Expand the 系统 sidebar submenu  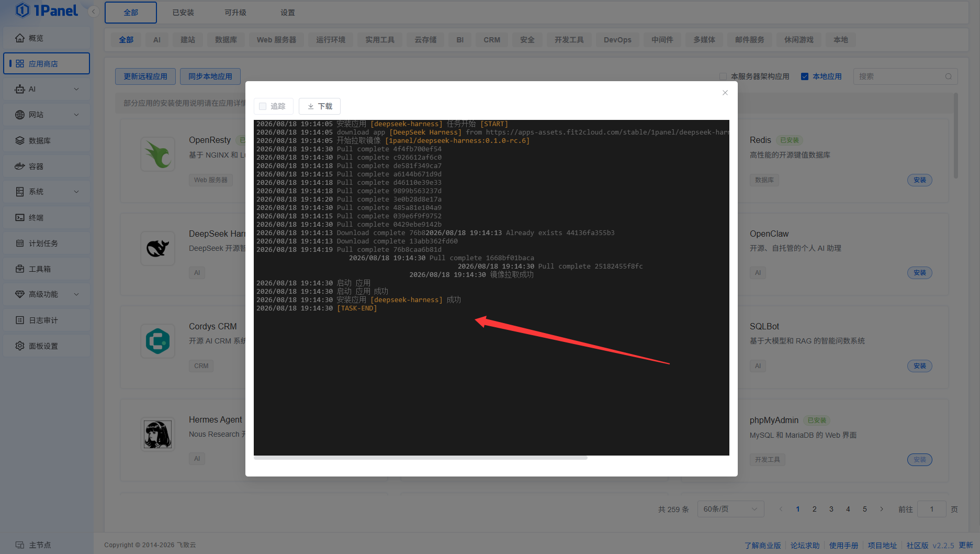coord(76,192)
